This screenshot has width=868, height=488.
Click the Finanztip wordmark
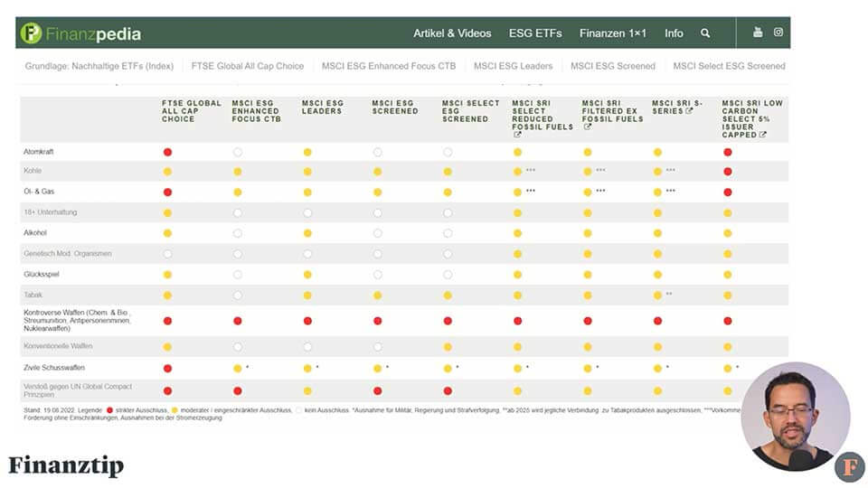pos(66,466)
